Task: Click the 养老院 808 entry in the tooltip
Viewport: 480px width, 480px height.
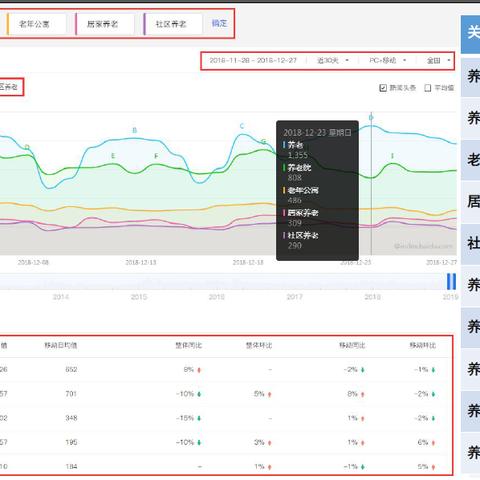Action: tap(297, 172)
